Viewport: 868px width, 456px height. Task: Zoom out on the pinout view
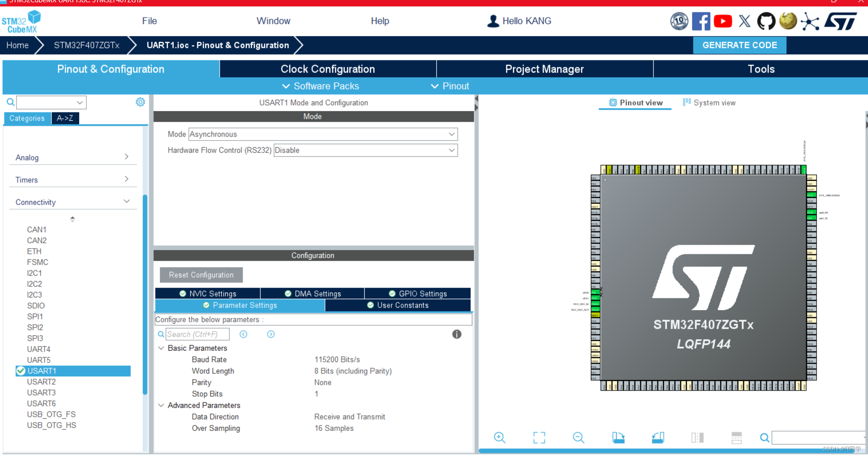[x=579, y=438]
